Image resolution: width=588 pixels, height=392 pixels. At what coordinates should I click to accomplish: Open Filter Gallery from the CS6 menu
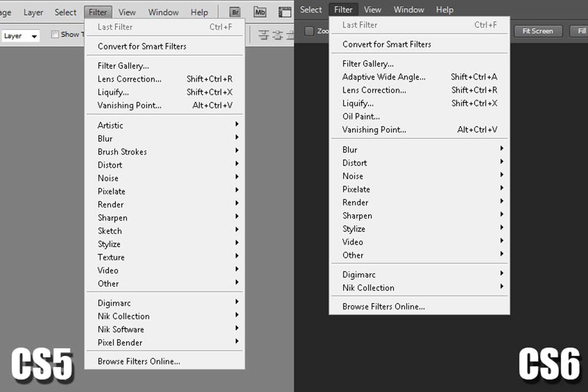coord(420,64)
